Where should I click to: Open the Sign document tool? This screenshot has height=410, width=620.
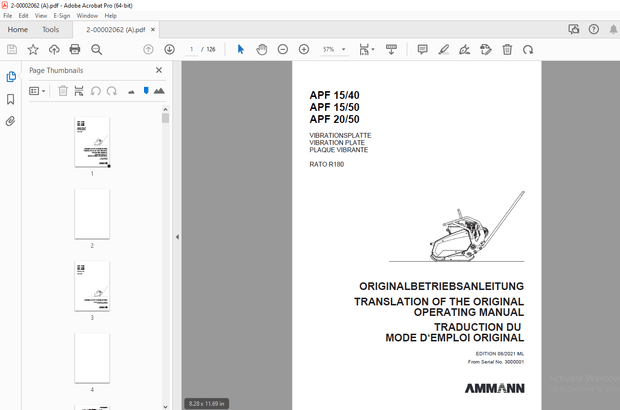pyautogui.click(x=465, y=49)
